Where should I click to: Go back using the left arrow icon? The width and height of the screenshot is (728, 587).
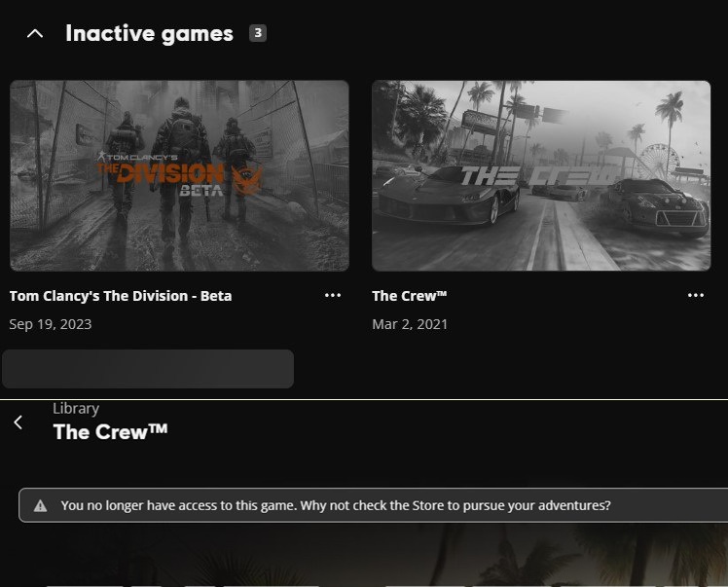18,422
